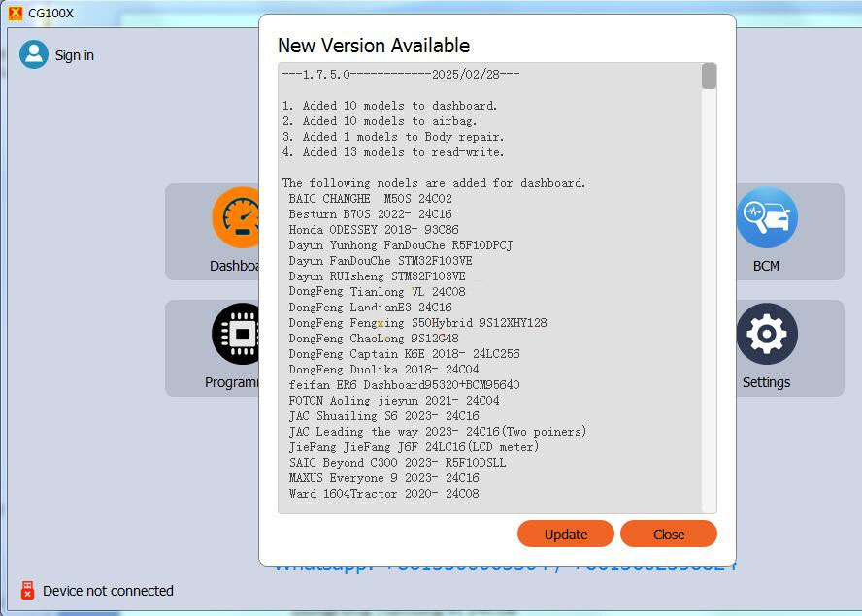Click line 'Added 10 models to dashboard.'
This screenshot has width=862, height=616.
390,106
